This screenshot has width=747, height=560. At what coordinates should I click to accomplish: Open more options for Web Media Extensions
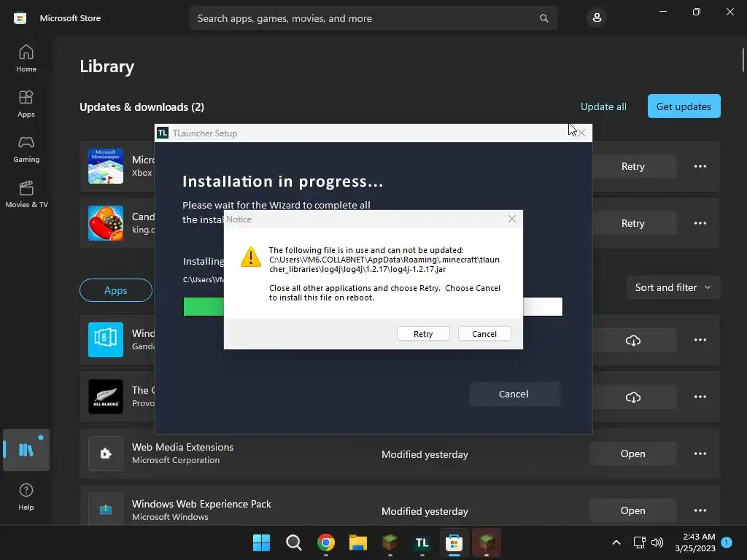coord(700,454)
